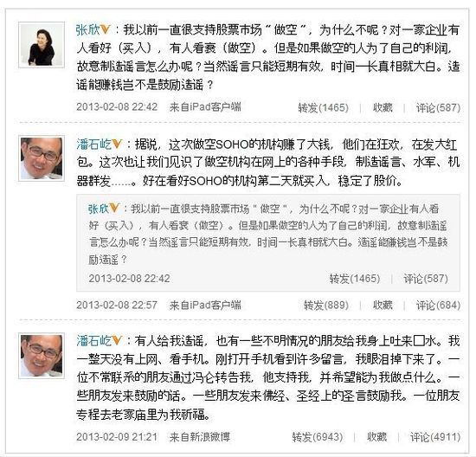Click 转发(889) on the second post
The image size is (476, 457).
(326, 305)
